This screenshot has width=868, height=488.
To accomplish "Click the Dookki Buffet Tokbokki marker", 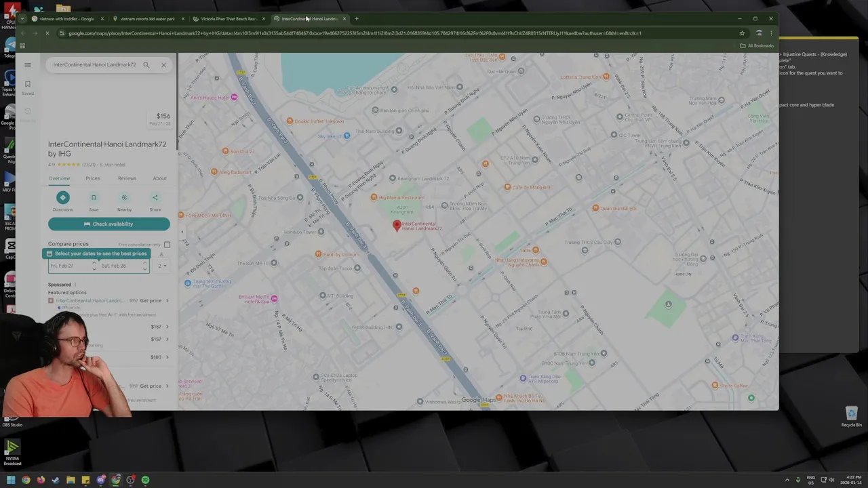I will [x=290, y=121].
